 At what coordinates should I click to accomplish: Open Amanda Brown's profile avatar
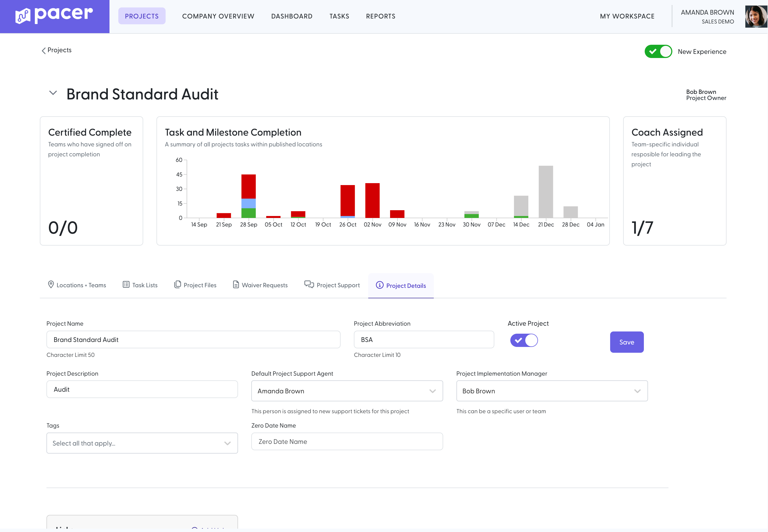756,16
